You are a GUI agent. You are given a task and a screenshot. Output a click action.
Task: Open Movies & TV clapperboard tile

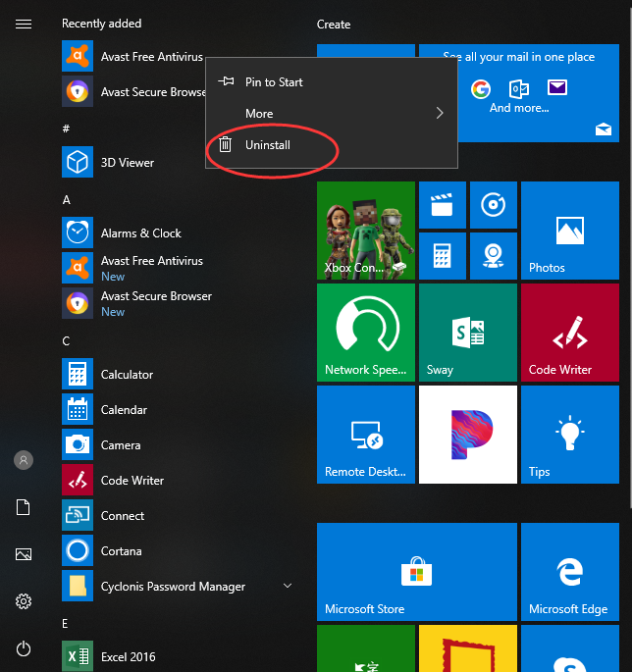pyautogui.click(x=443, y=205)
